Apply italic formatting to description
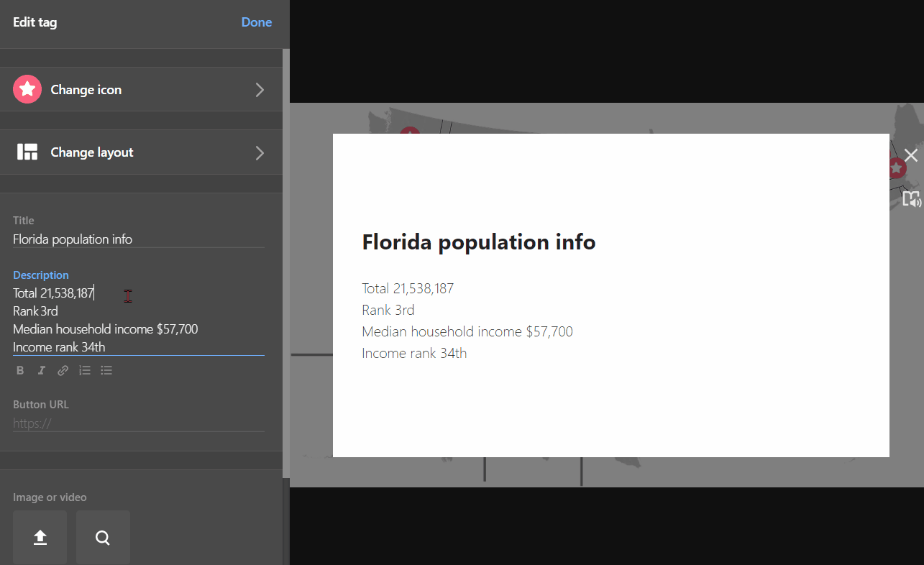This screenshot has width=924, height=565. [42, 370]
